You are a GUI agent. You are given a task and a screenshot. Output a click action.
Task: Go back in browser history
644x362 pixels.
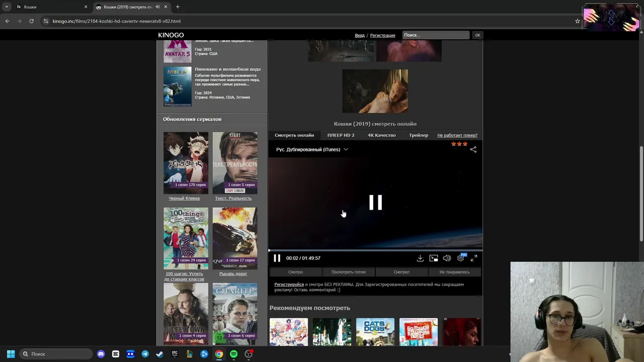point(7,21)
